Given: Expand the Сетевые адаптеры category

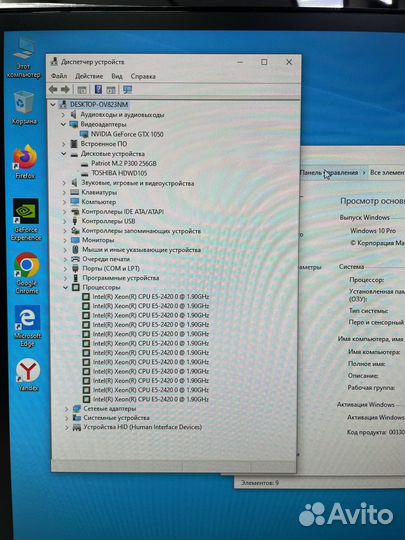Looking at the screenshot, I should point(67,408).
